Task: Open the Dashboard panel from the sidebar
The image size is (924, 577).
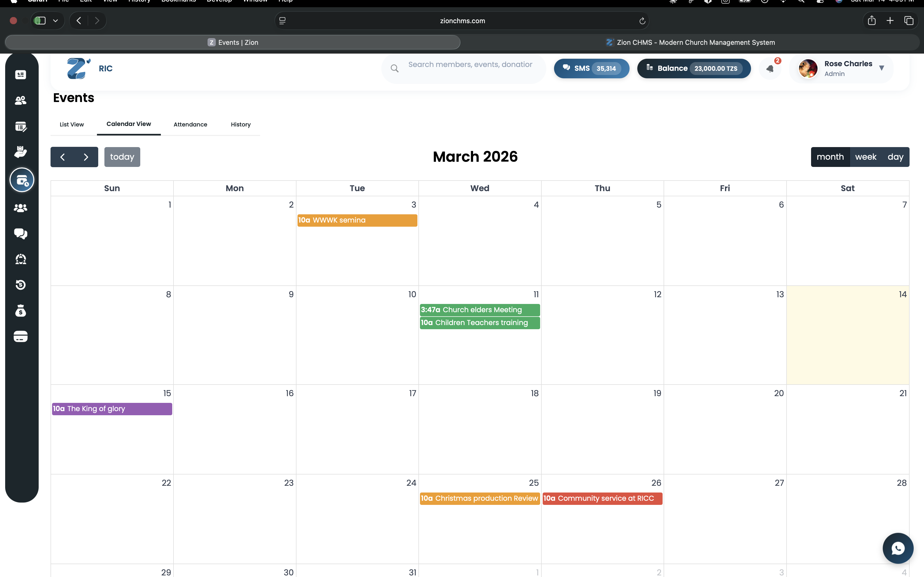Action: pos(20,75)
